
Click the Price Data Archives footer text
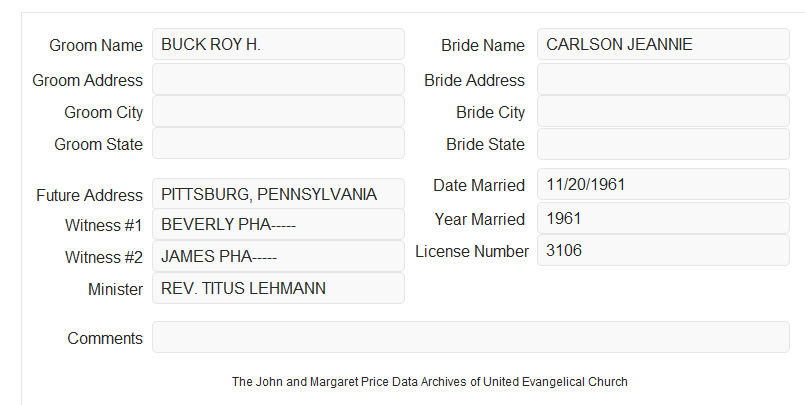pos(430,382)
